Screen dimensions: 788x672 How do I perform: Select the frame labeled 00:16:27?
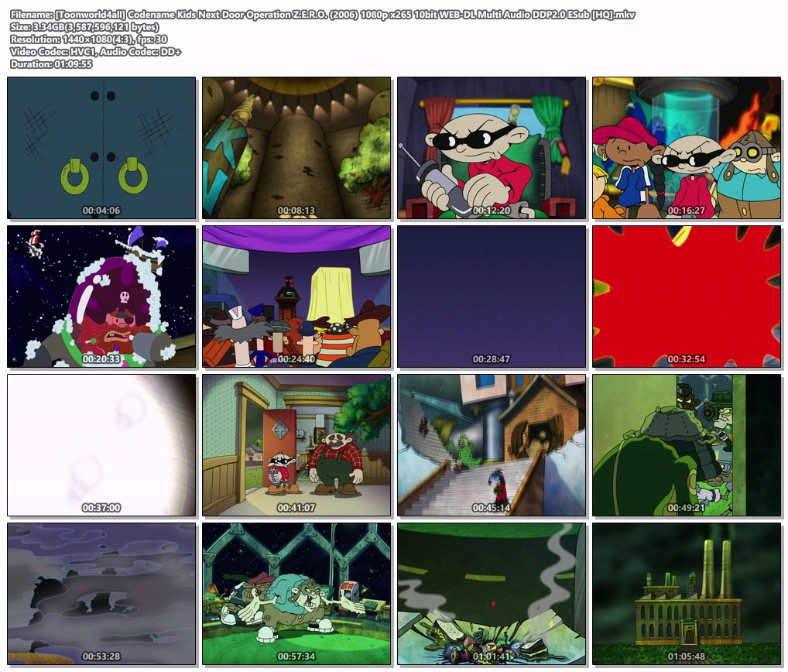[687, 148]
